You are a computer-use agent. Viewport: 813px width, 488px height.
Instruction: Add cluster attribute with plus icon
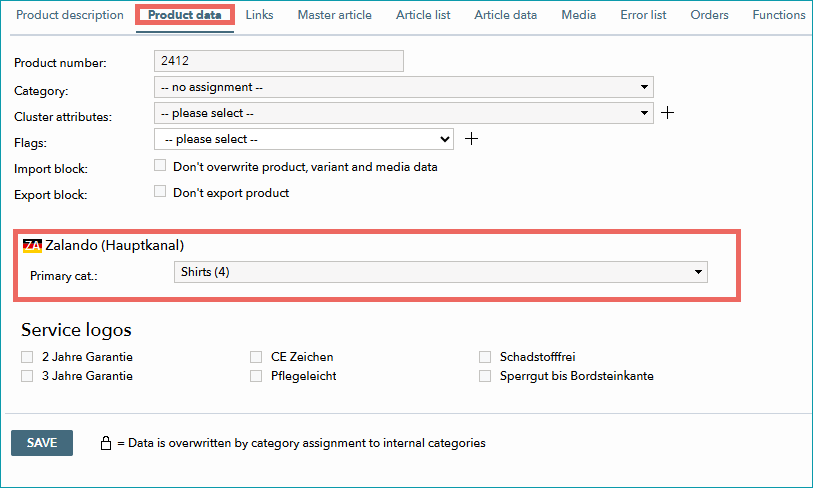(x=667, y=113)
